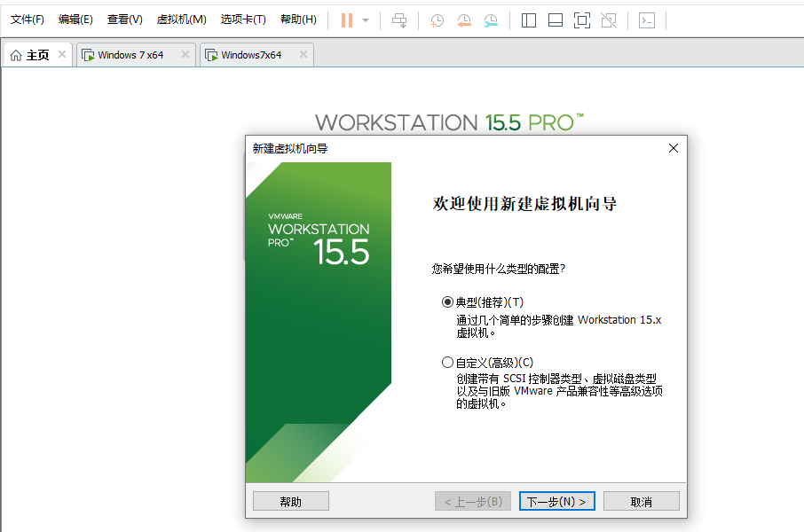This screenshot has height=532, width=804.
Task: Click the 帮助 button in the wizard
Action: [291, 501]
